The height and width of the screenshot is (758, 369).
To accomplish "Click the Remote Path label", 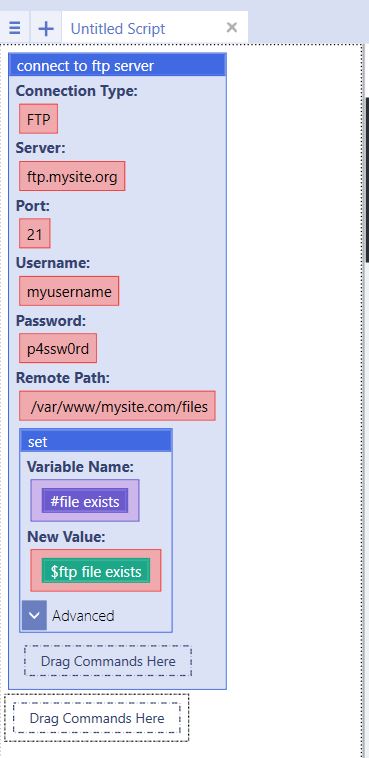I will tap(63, 378).
